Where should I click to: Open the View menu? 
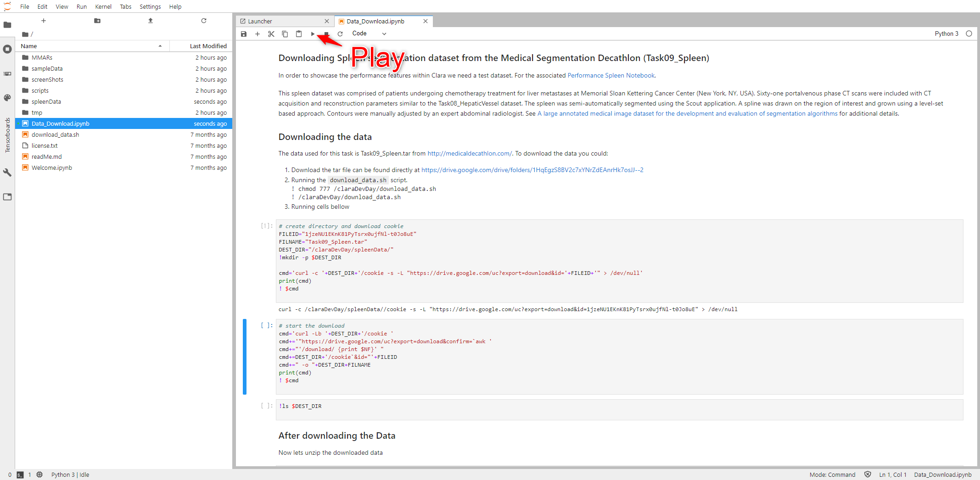click(62, 6)
